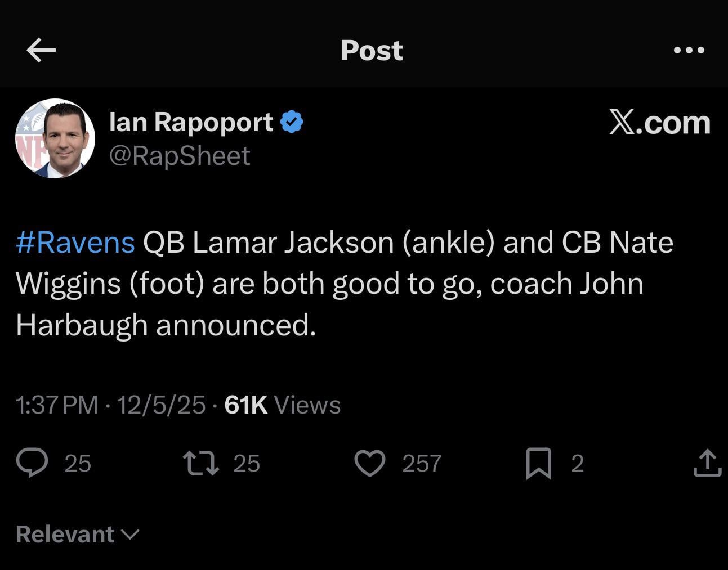Click the Ian Rapoport display name
This screenshot has width=728, height=570.
coord(191,122)
